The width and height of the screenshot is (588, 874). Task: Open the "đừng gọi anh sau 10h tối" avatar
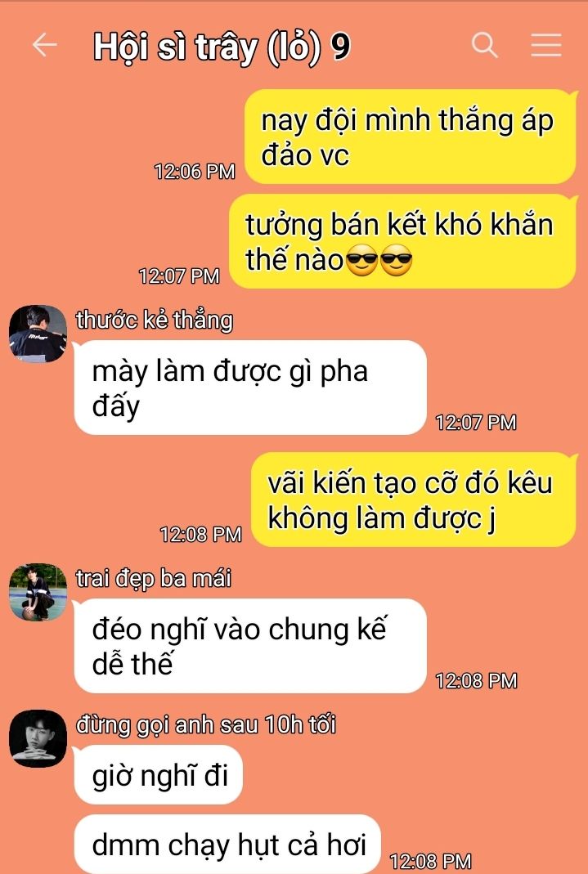tap(38, 738)
